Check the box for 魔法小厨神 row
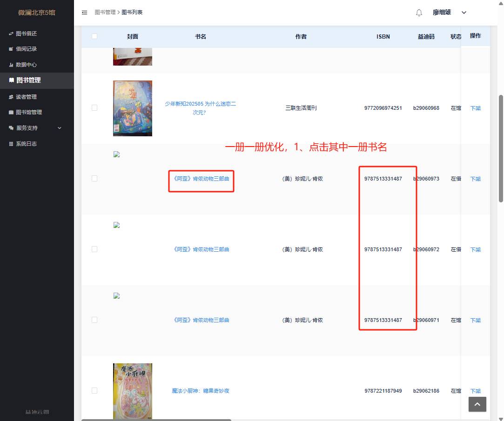This screenshot has height=421, width=504. click(x=94, y=391)
